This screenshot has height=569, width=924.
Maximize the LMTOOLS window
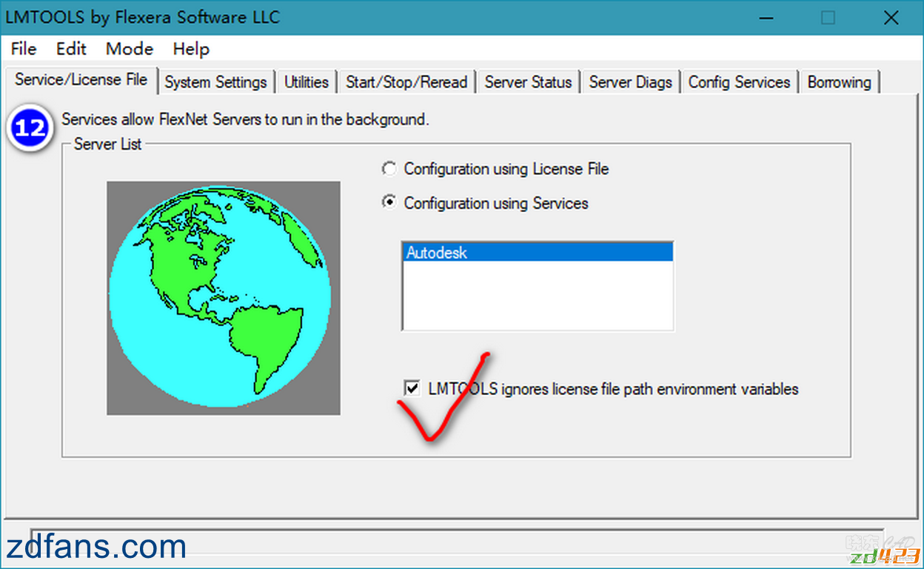pos(828,18)
